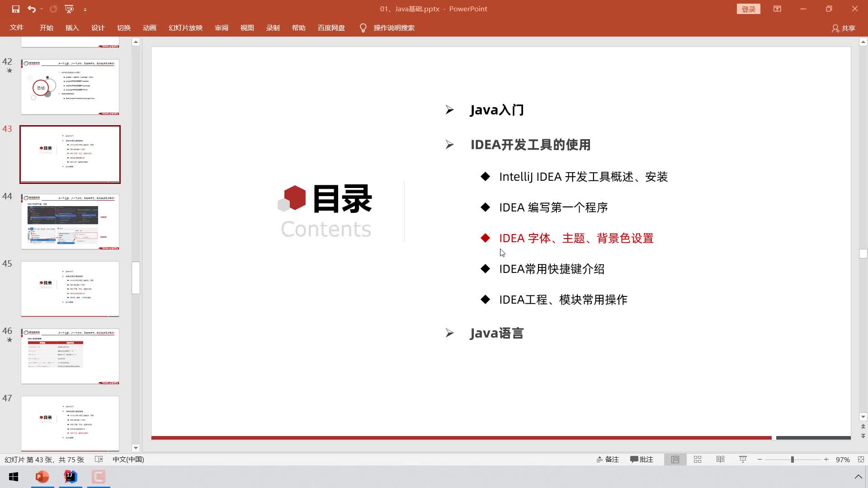Click language indicator 中文(中国)

(x=128, y=459)
